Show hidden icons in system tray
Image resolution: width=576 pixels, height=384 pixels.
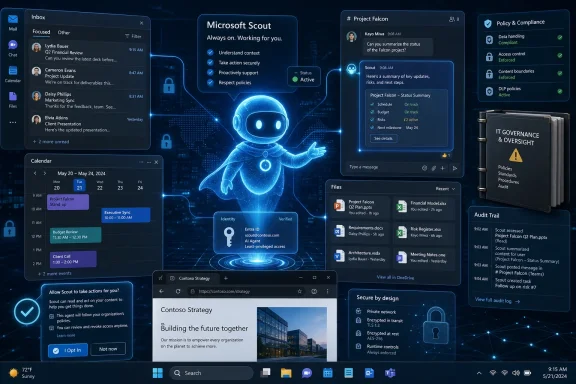pyautogui.click(x=479, y=373)
